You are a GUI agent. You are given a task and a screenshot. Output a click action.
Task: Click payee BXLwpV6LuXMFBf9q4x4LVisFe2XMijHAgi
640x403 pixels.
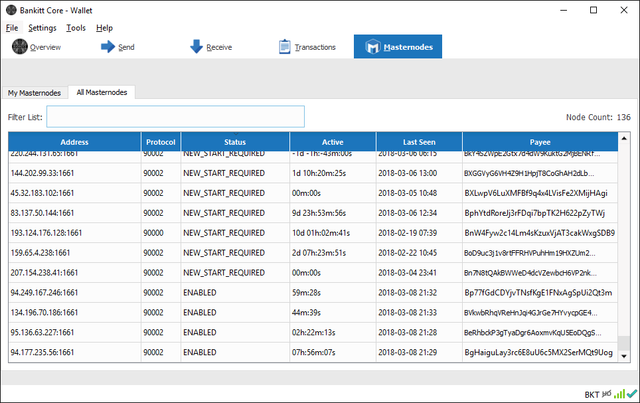536,193
